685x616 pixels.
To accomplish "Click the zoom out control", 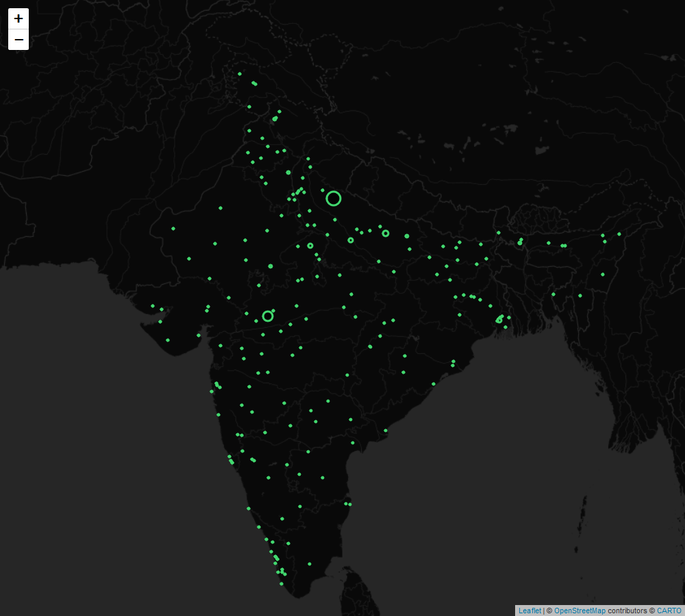I will (x=18, y=39).
